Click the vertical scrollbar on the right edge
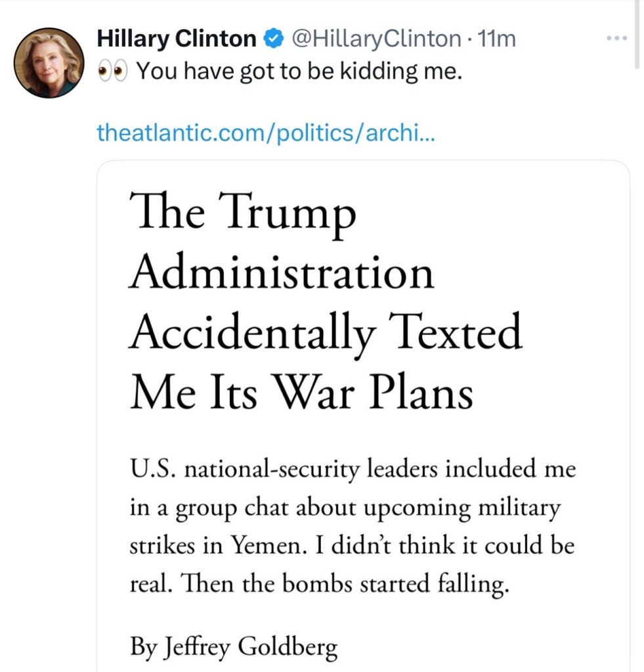 [x=637, y=33]
